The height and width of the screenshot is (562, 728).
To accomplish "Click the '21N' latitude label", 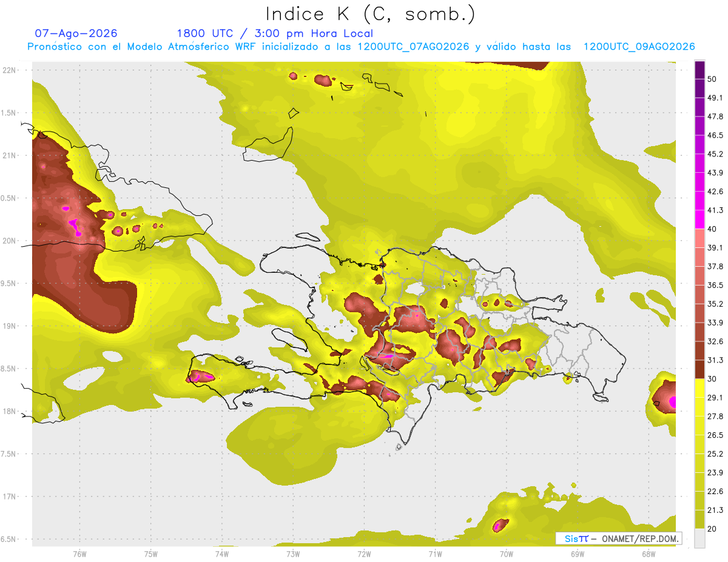I will pos(9,156).
